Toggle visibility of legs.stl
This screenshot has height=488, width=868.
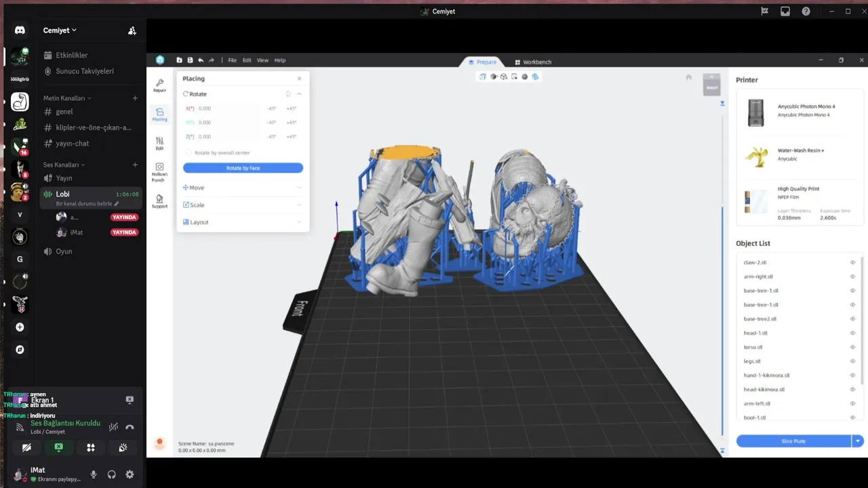[852, 361]
